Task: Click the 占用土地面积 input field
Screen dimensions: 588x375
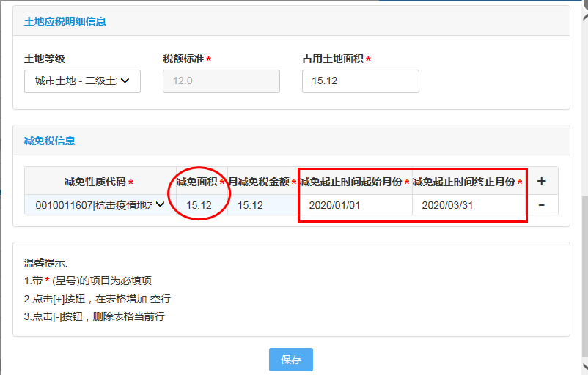Action: [361, 81]
